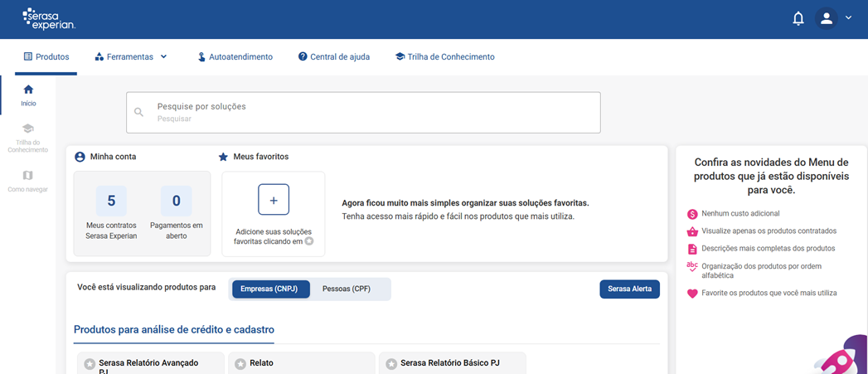
Task: Click the Serasa Alerta button
Action: (x=629, y=289)
